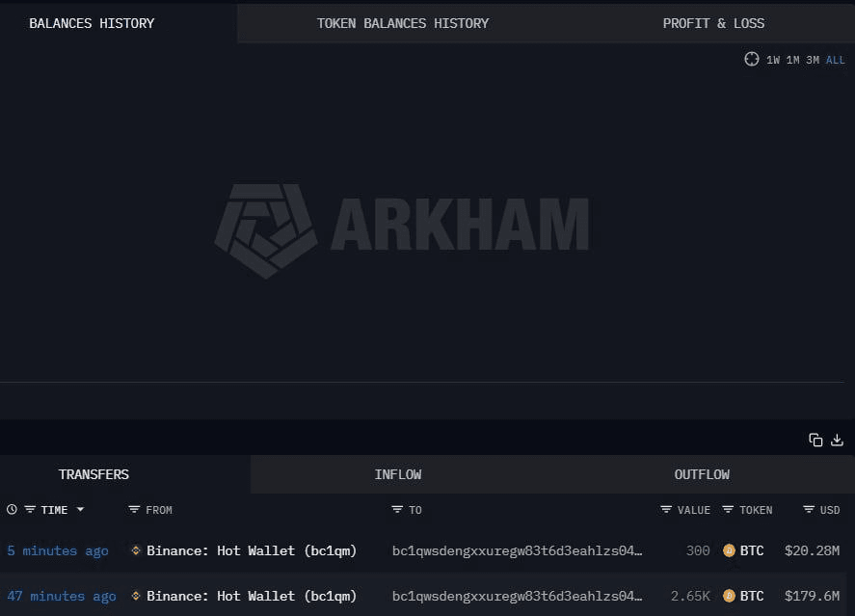Show the OUTFLOW transfers tab

702,474
